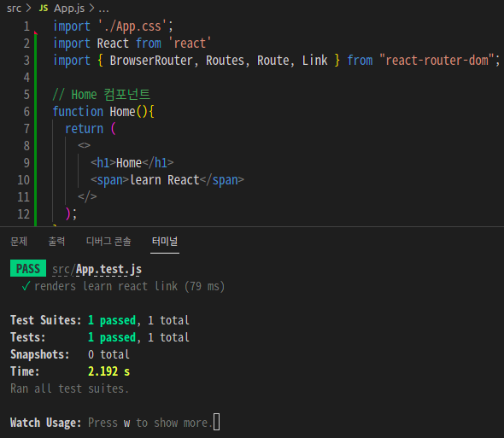
Task: Click the App.js breadcrumb segment
Action: 69,9
